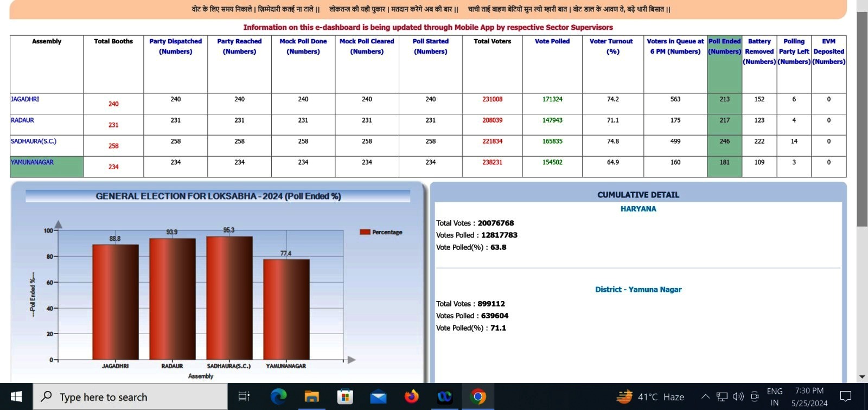The width and height of the screenshot is (868, 410).
Task: Click in the taskbar search box
Action: (130, 397)
